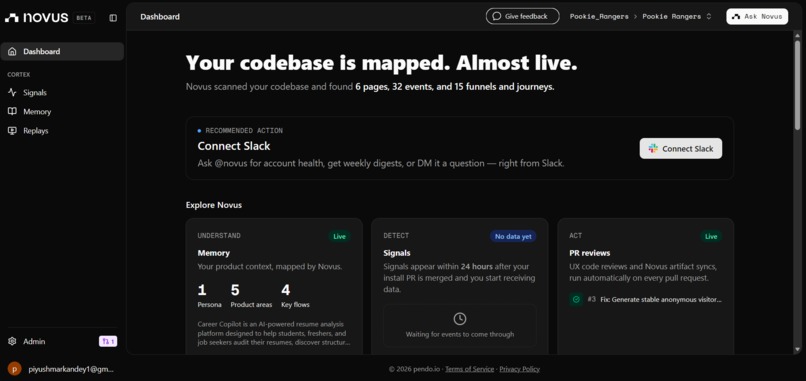Click the scrollbar down arrow
Image resolution: width=806 pixels, height=381 pixels.
tap(797, 350)
